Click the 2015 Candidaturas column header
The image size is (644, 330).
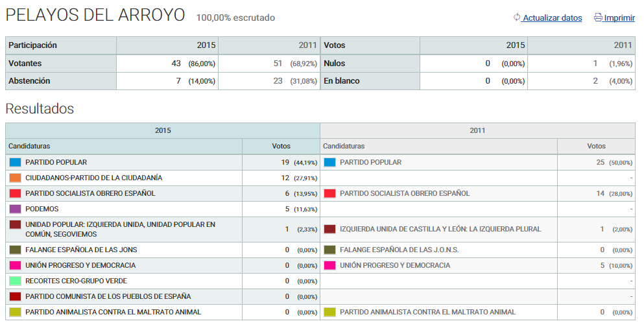point(124,146)
